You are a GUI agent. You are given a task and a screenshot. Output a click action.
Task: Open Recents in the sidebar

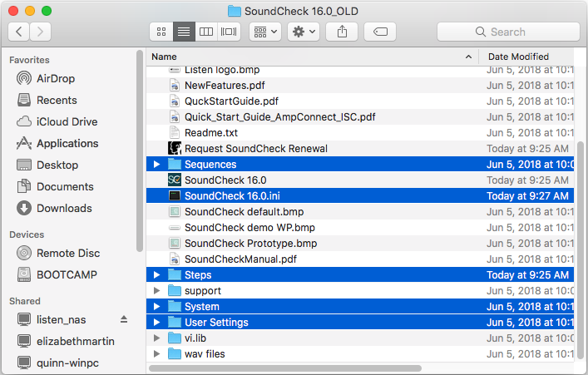(47, 100)
